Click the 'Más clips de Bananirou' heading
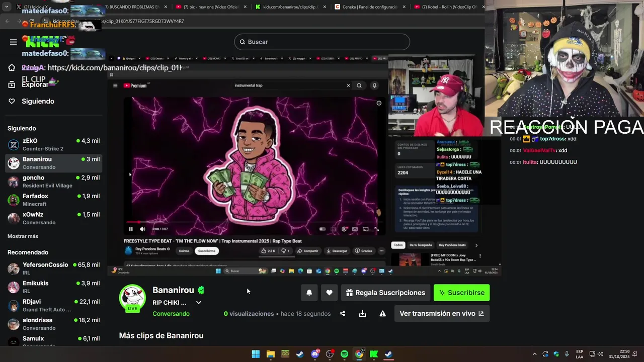This screenshot has height=362, width=644. 161,335
